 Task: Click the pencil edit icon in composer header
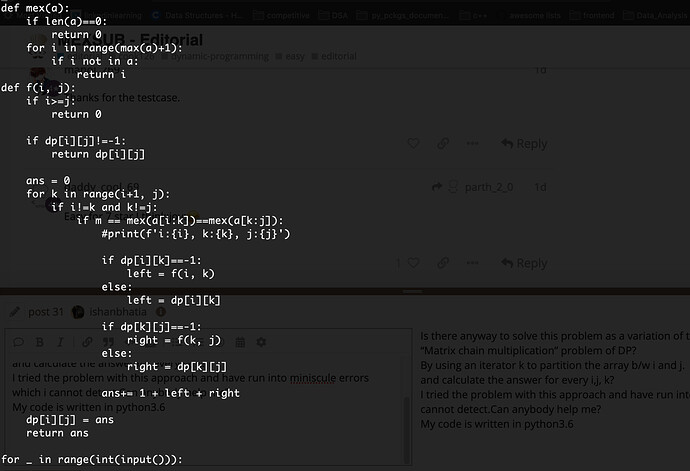click(15, 312)
